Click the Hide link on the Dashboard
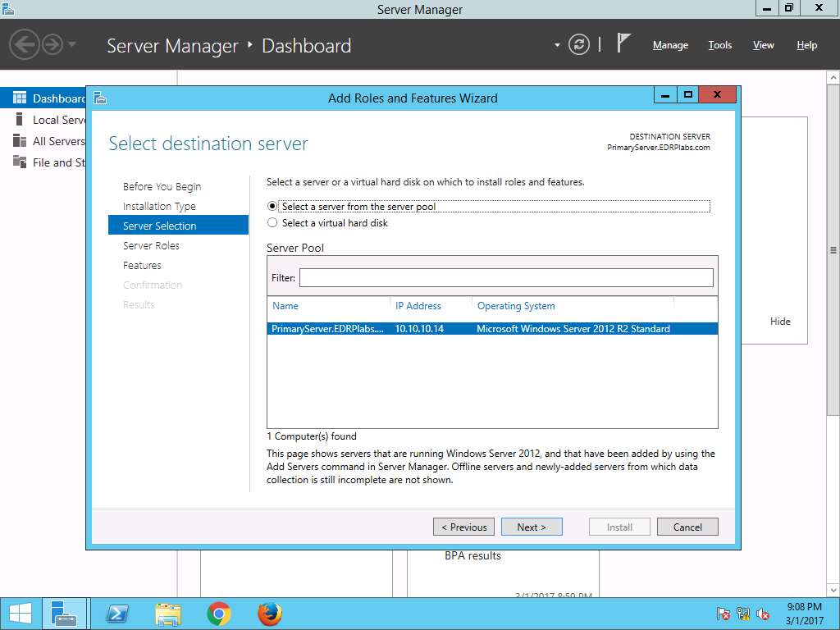 [x=780, y=322]
